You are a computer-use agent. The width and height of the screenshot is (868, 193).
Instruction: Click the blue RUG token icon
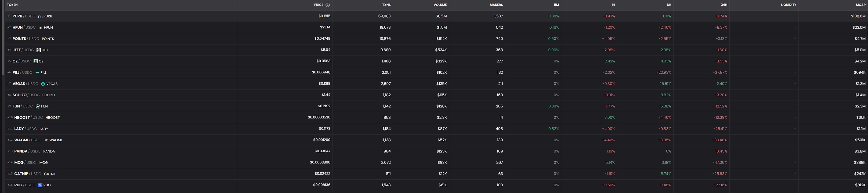pos(40,185)
